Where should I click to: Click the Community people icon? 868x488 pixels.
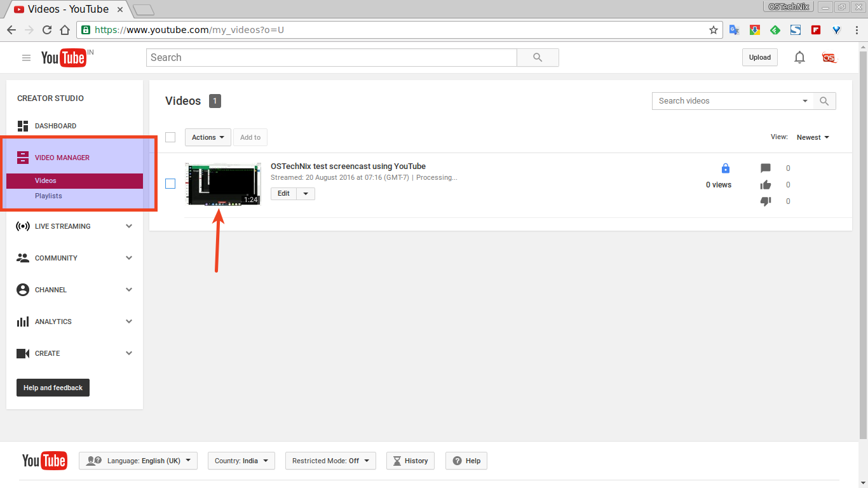23,258
